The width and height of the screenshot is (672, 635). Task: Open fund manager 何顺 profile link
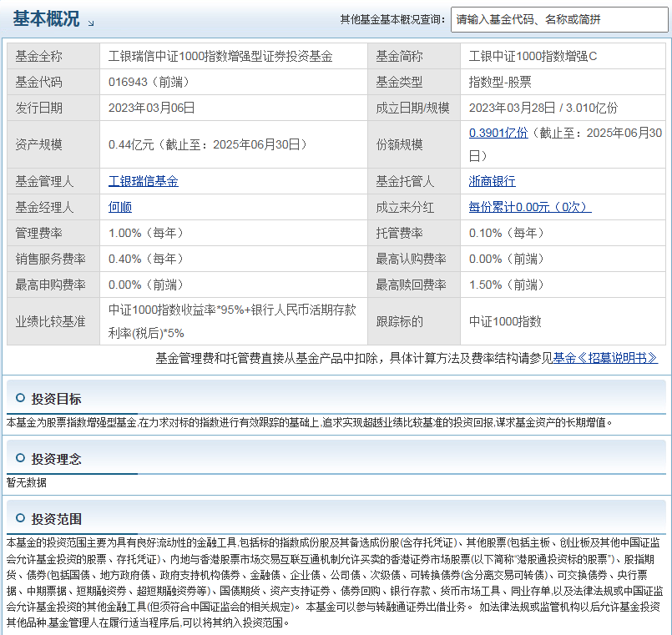point(120,207)
